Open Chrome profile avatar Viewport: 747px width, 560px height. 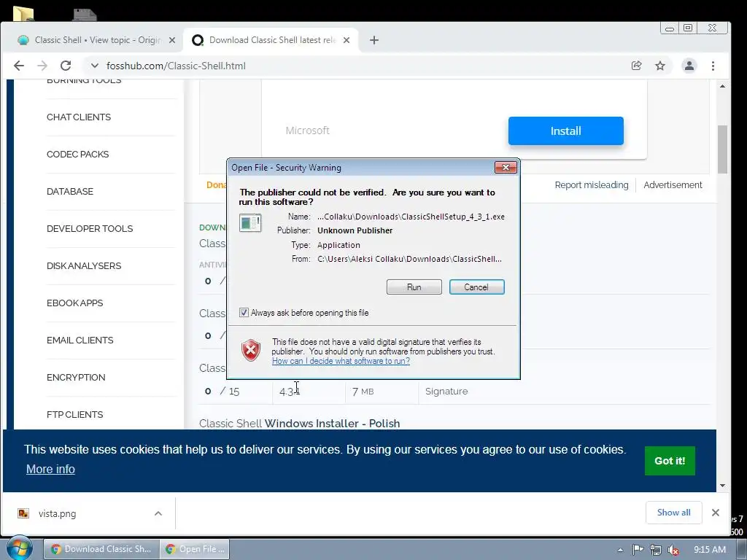coord(689,66)
